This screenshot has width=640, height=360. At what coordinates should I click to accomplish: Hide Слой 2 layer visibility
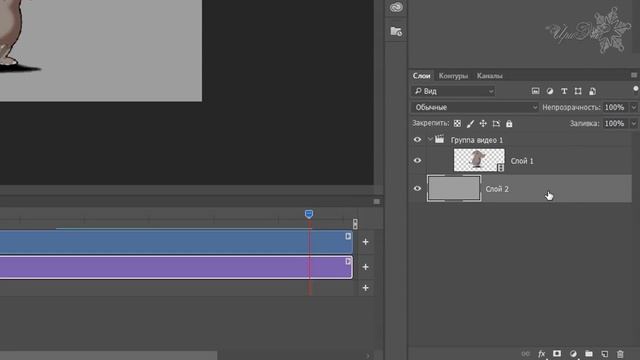click(417, 189)
